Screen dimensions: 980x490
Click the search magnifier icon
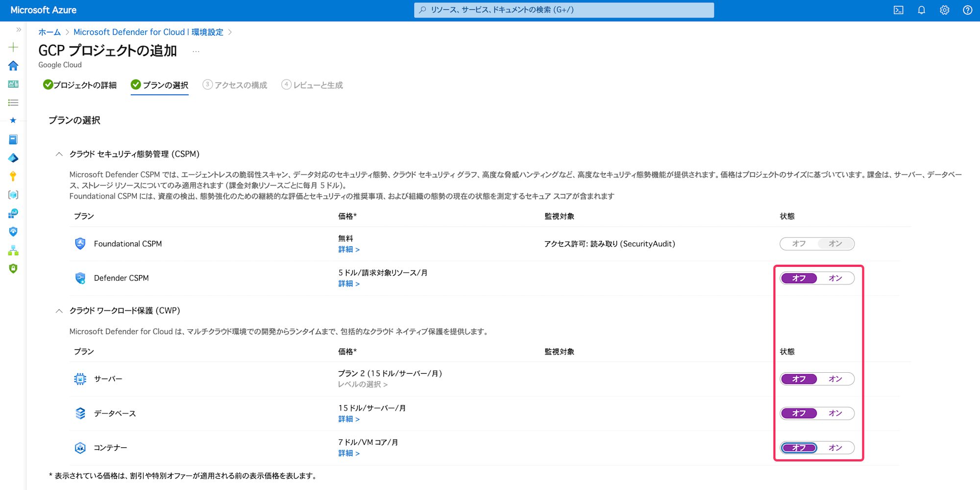point(422,10)
